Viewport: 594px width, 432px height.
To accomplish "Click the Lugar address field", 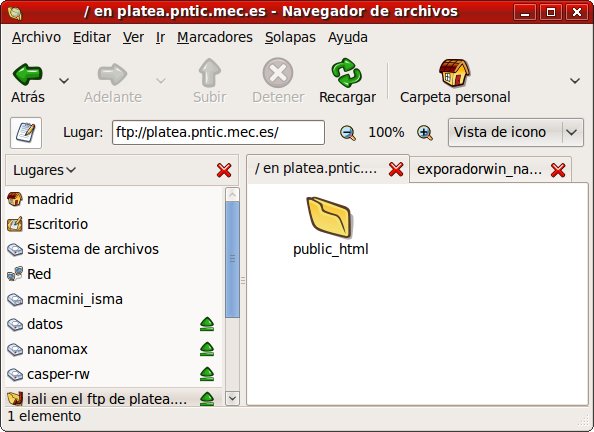I will (218, 132).
